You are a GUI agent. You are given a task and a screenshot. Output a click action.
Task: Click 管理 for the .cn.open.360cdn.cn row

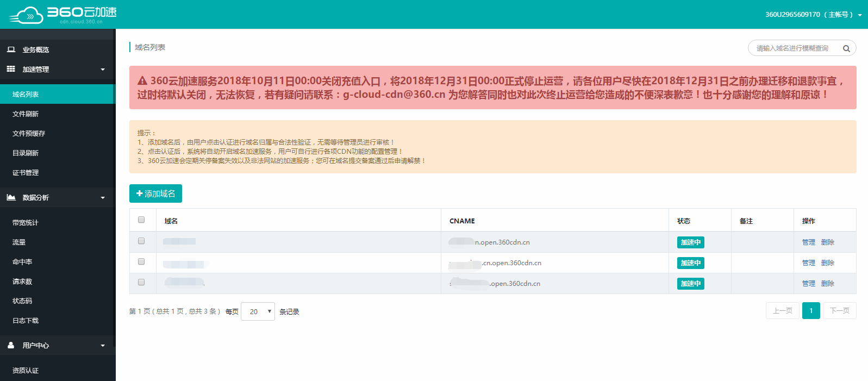click(x=809, y=263)
